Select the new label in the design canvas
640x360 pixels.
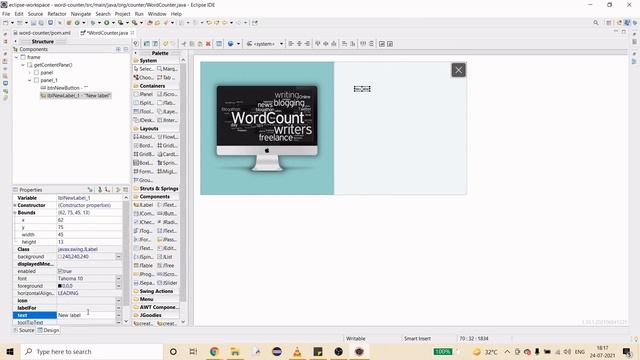coord(362,89)
